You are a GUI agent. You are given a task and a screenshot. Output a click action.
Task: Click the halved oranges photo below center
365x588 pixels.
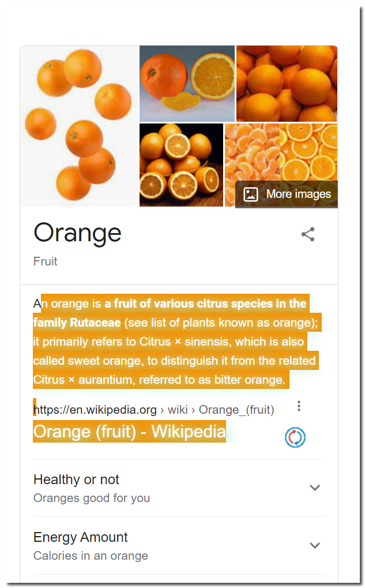(181, 165)
